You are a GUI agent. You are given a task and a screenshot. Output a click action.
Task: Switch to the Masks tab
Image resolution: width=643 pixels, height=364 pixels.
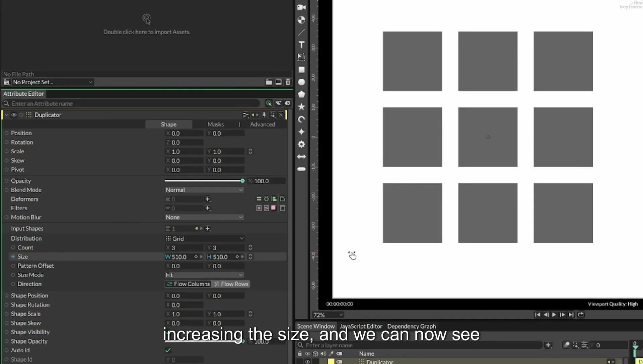tap(215, 124)
